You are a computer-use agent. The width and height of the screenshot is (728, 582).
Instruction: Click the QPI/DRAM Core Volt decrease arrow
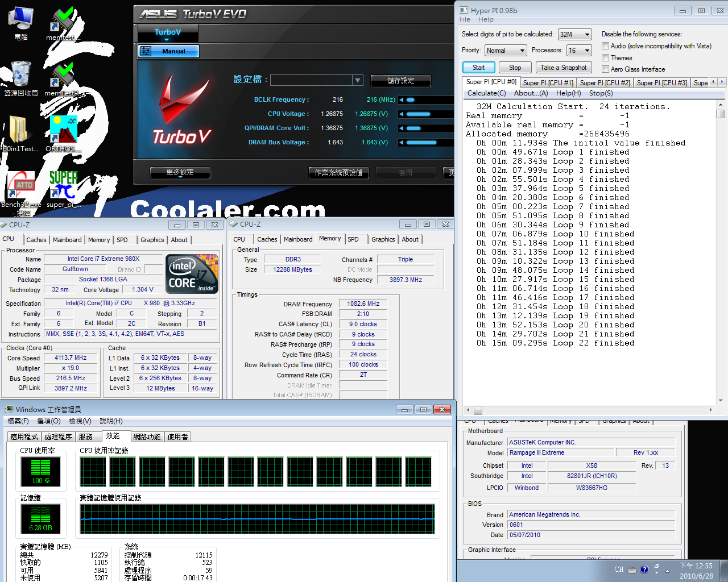(401, 128)
